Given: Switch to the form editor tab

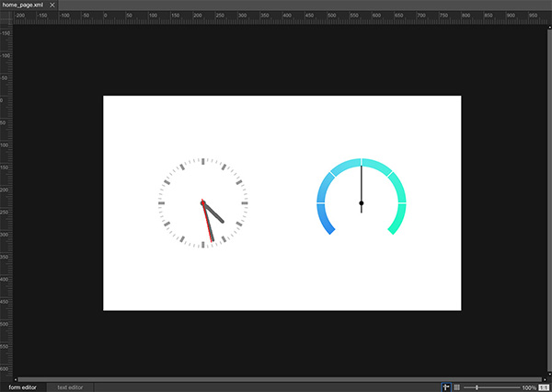Looking at the screenshot, I should pyautogui.click(x=24, y=387).
